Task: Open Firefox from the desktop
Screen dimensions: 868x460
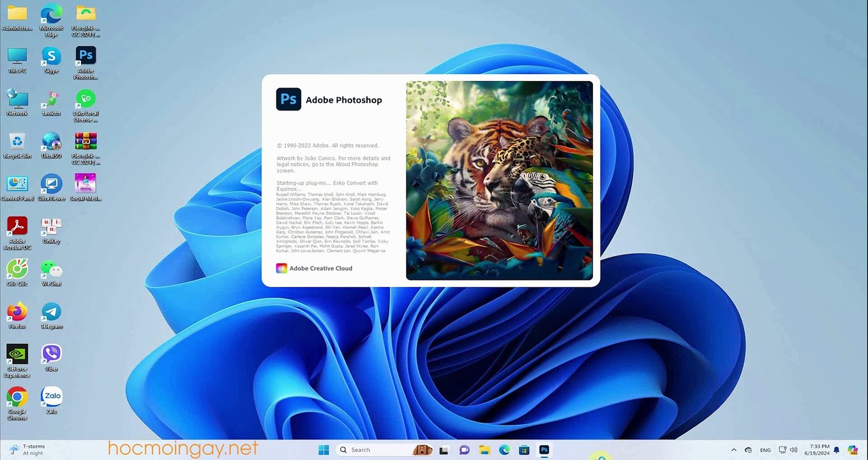Action: 17,316
